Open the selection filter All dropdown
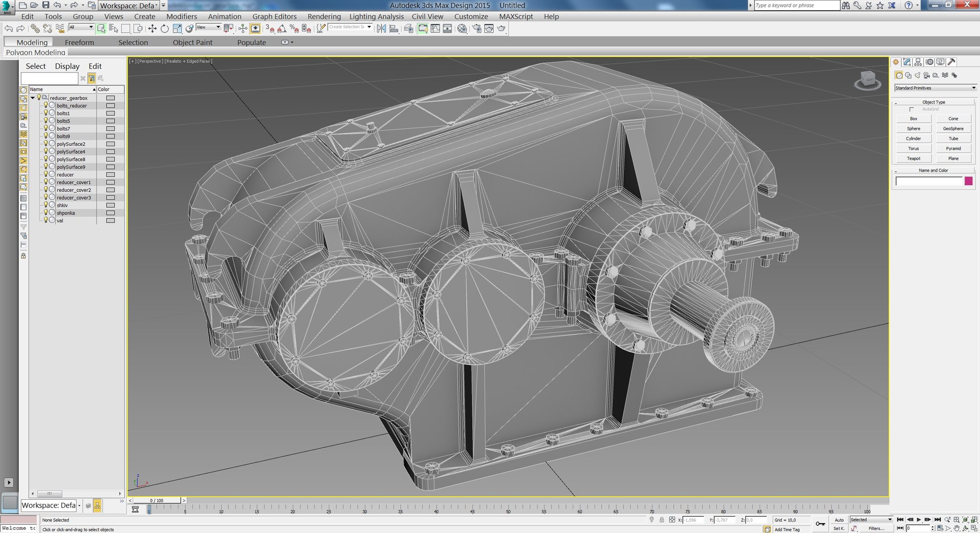980x533 pixels. click(81, 27)
